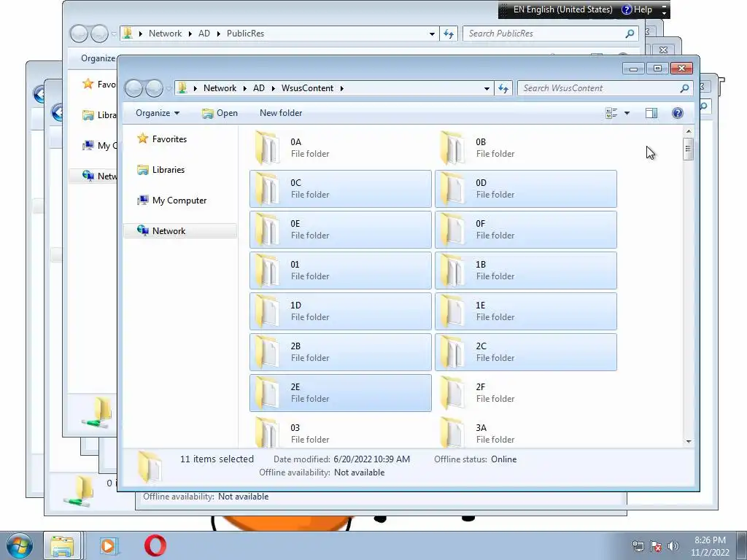Select the 0F folder icon

pos(452,230)
